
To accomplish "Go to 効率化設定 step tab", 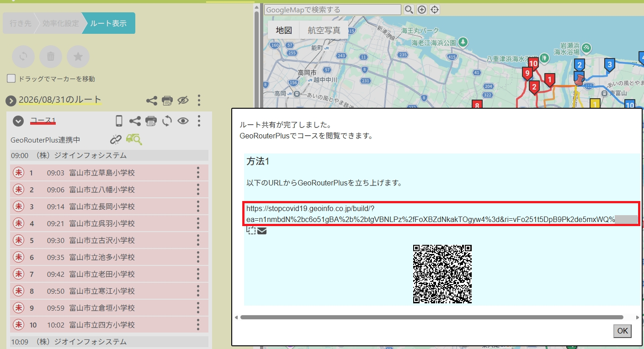I will pyautogui.click(x=60, y=23).
